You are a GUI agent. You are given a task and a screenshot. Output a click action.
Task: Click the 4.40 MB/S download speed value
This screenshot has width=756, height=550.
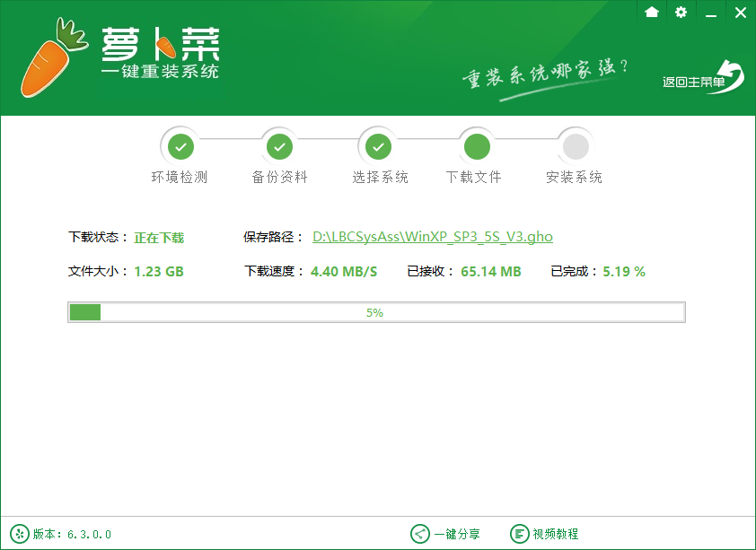pos(344,271)
